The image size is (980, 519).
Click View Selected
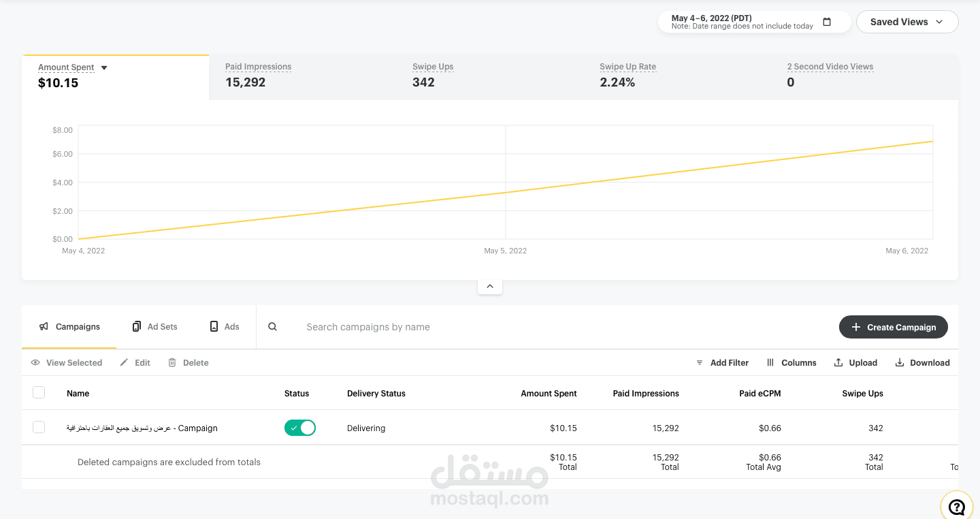pyautogui.click(x=67, y=363)
